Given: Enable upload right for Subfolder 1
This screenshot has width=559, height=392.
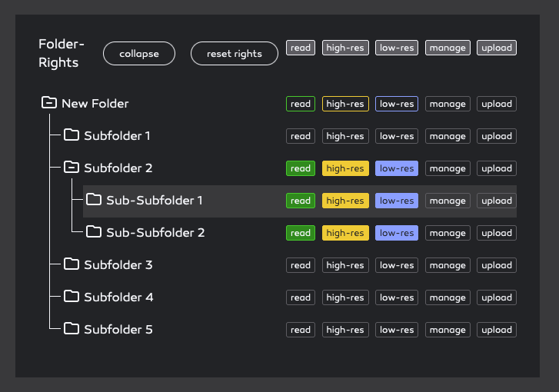Looking at the screenshot, I should 497,136.
